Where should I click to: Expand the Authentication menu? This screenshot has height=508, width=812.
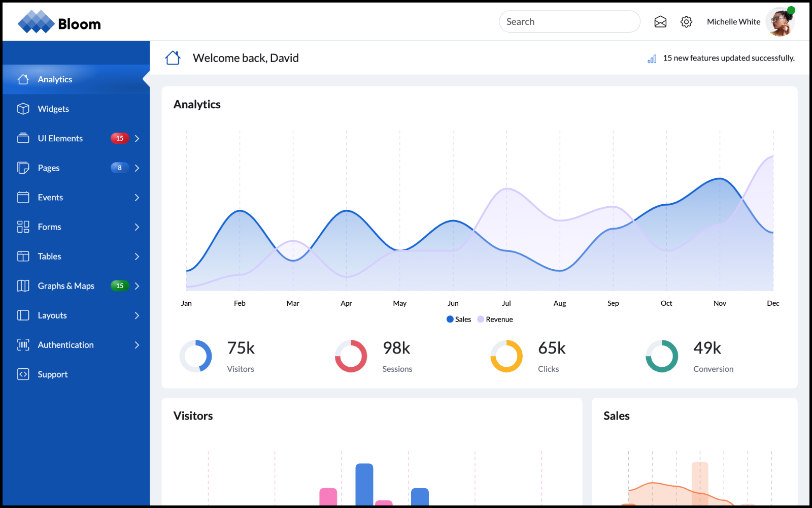pos(137,344)
